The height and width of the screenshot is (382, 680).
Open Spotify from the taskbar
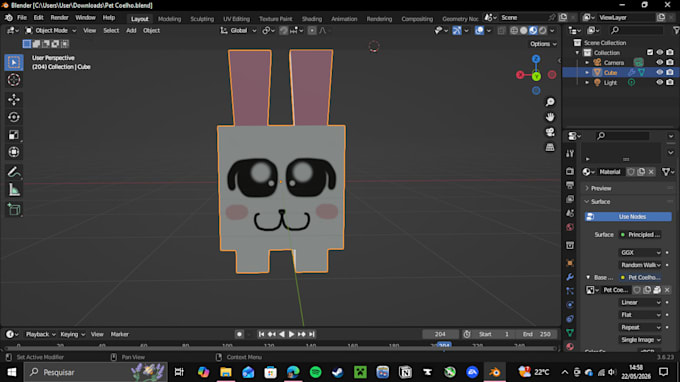point(315,372)
